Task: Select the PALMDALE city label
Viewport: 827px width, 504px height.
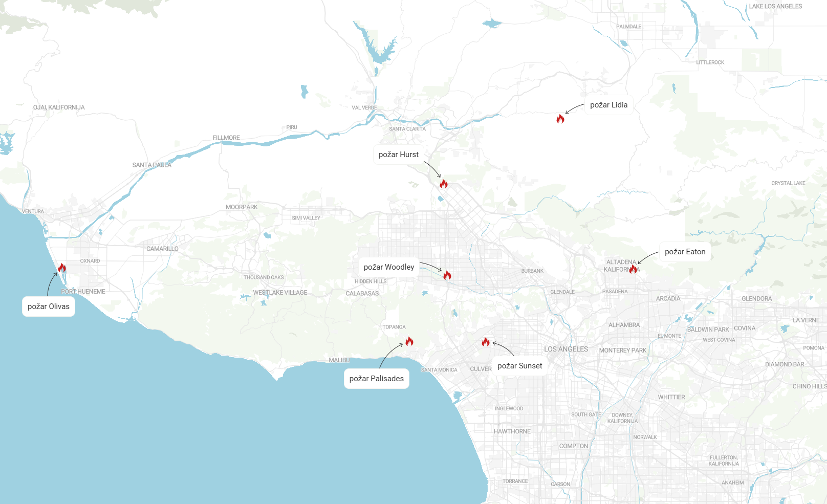Action: tap(628, 27)
